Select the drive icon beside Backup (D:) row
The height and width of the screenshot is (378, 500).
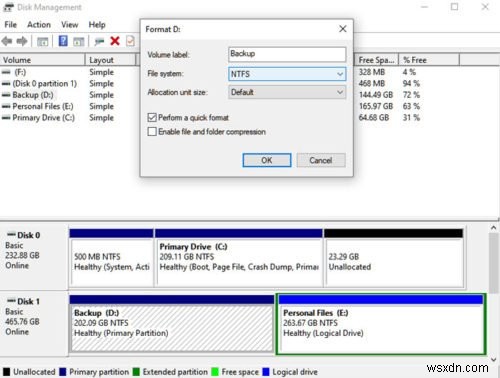click(x=6, y=95)
